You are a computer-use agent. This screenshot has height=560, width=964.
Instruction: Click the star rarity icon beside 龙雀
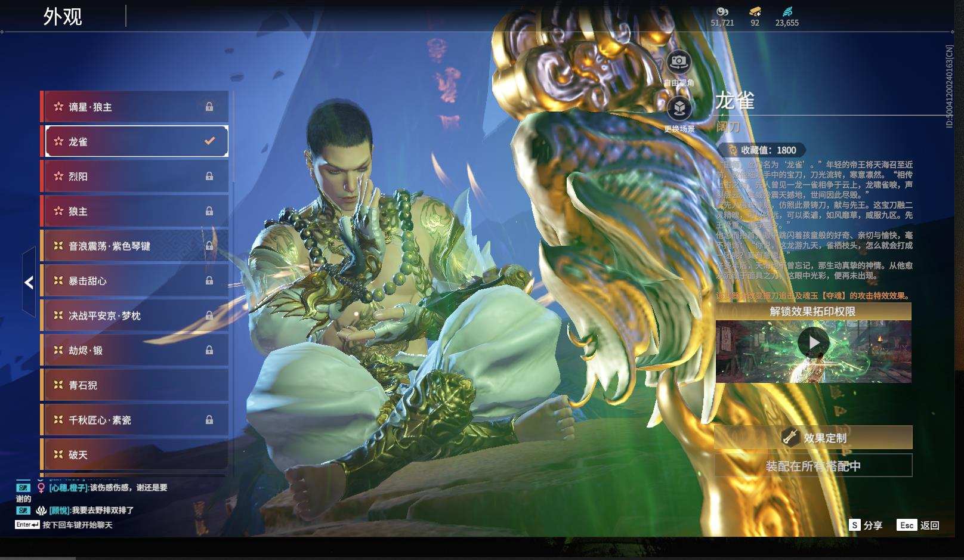coord(58,141)
